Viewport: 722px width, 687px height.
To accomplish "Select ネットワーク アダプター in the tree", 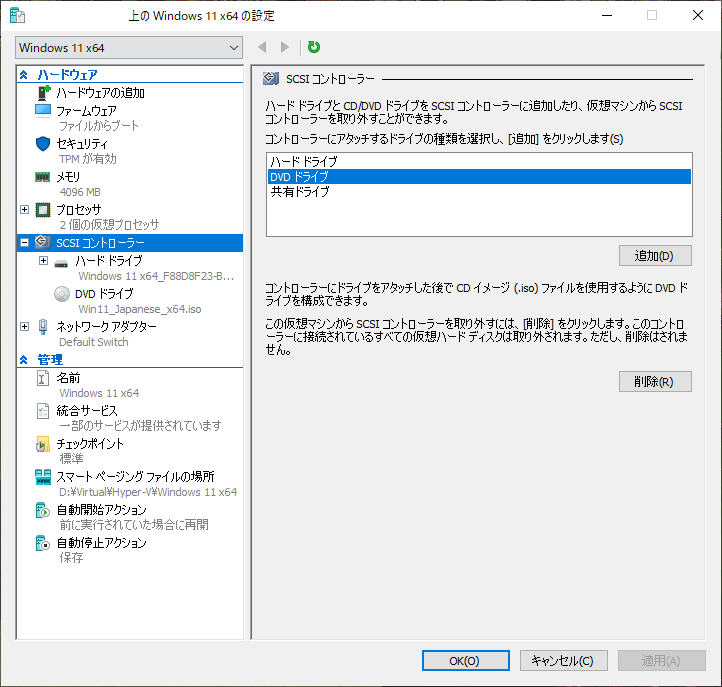I will (x=106, y=326).
